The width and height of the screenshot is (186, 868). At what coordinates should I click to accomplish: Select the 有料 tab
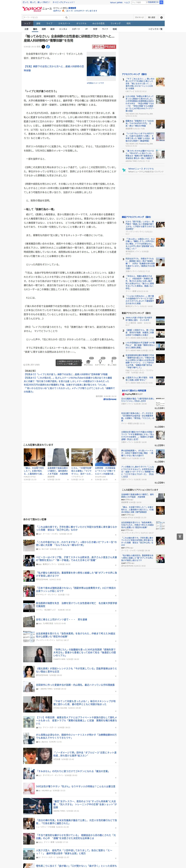(128, 24)
